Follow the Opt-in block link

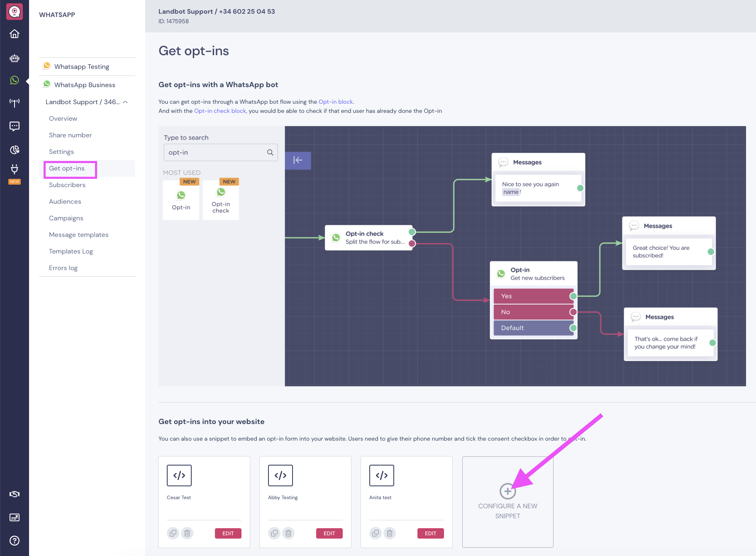335,102
